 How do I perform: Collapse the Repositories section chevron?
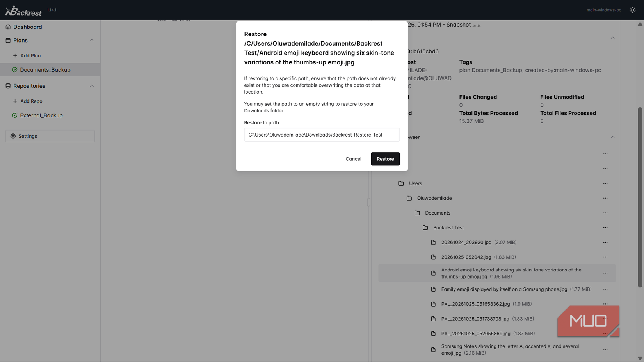tap(92, 86)
